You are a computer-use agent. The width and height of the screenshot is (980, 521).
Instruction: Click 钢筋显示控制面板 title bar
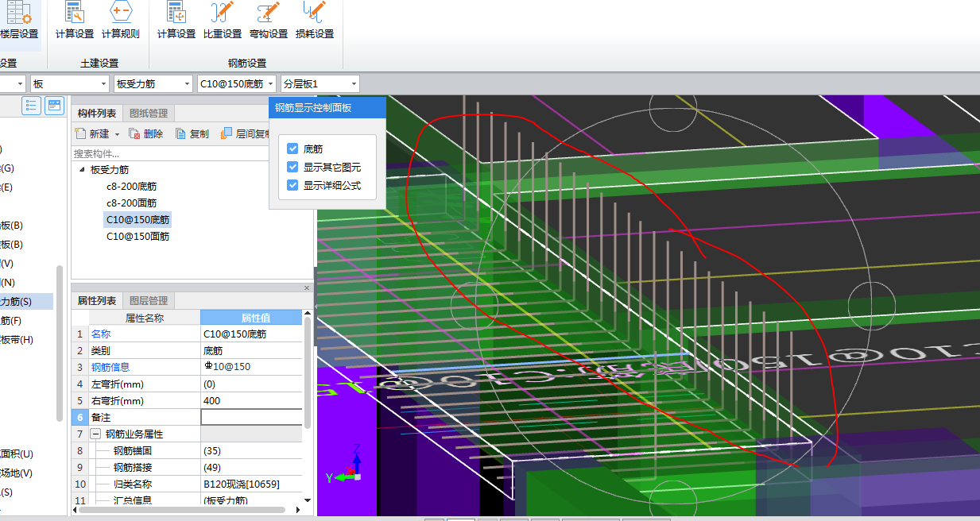tap(327, 107)
